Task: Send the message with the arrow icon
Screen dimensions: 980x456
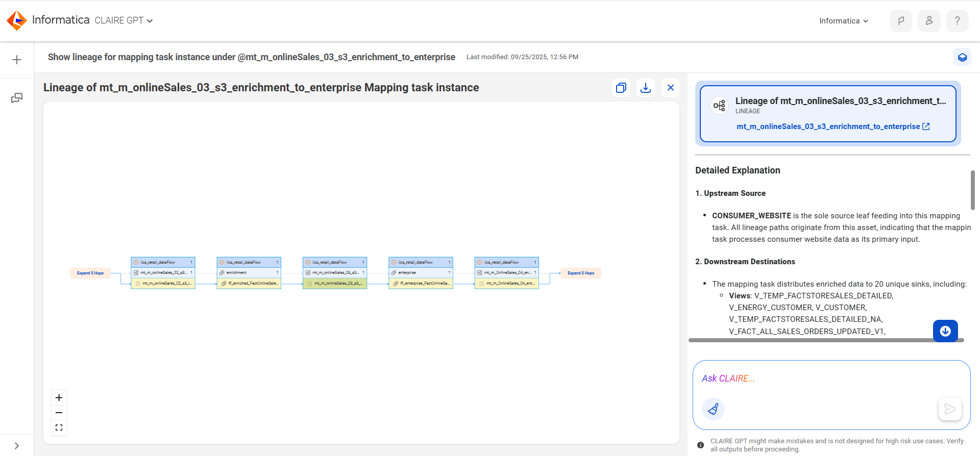Action: click(950, 409)
